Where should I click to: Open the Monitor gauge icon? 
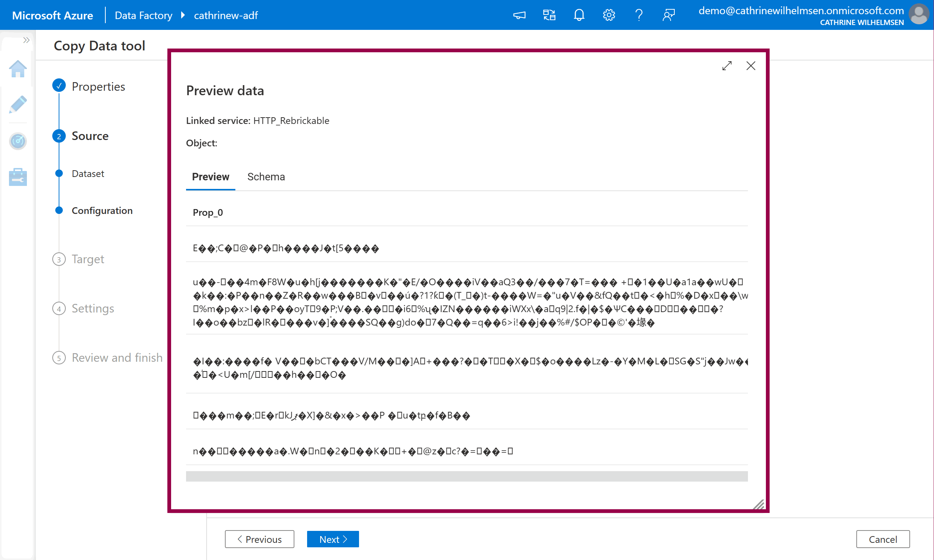tap(18, 141)
